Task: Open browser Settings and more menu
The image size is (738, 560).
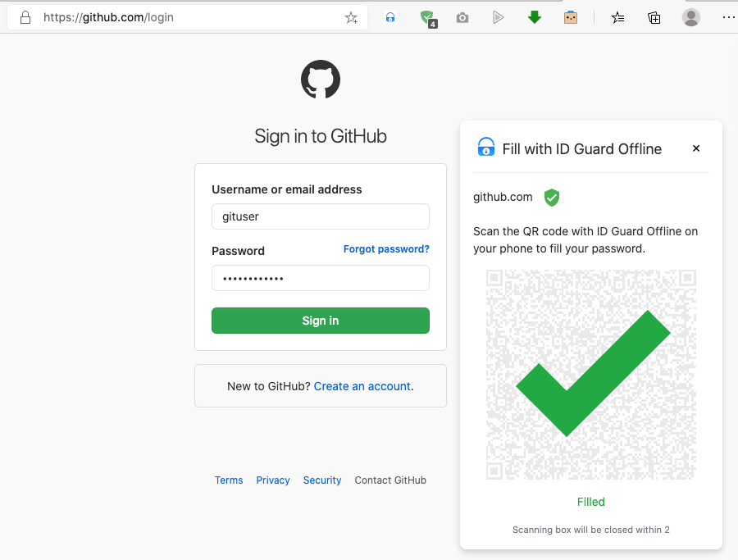Action: (728, 17)
